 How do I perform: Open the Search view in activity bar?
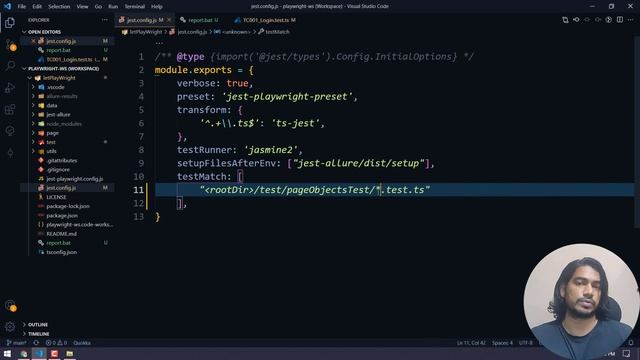click(x=10, y=66)
